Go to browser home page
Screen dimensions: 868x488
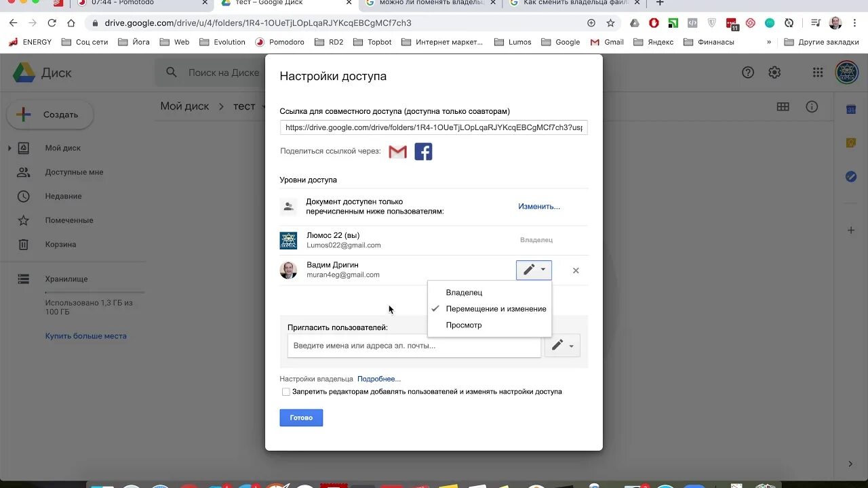[x=71, y=23]
